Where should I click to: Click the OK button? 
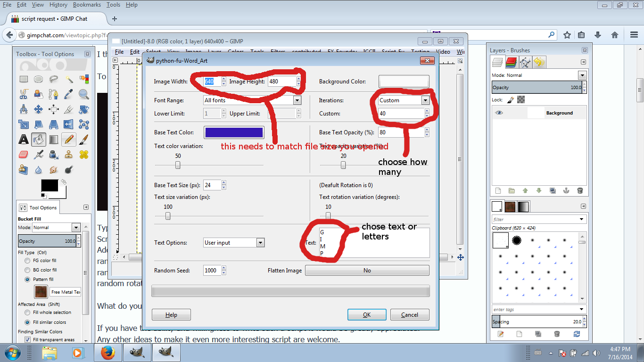[x=367, y=315]
